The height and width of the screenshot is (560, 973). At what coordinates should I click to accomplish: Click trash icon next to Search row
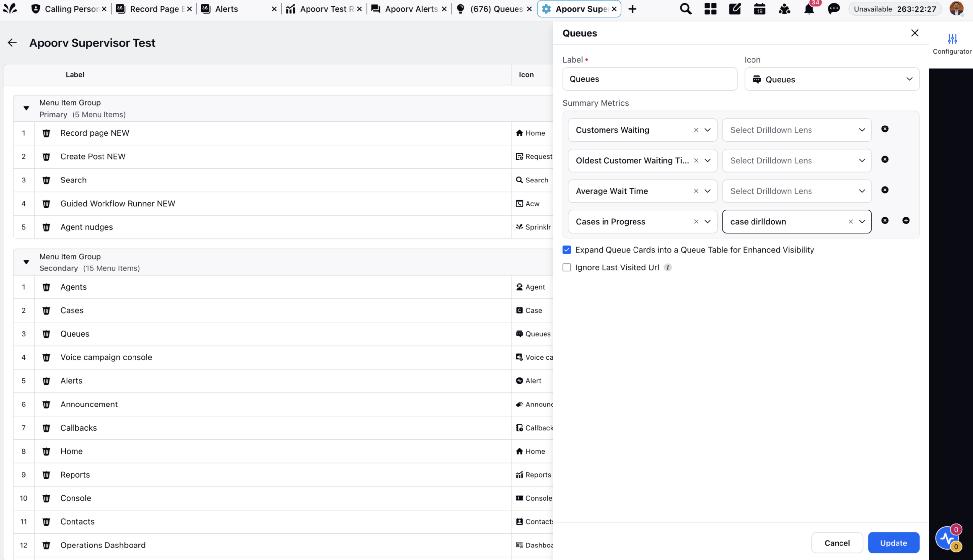46,180
